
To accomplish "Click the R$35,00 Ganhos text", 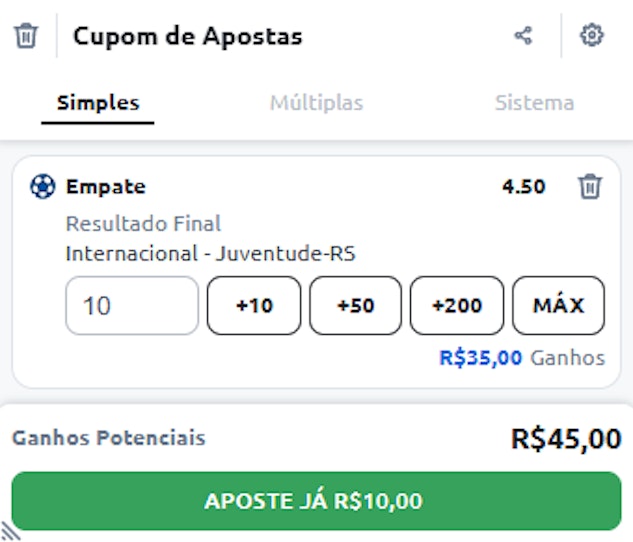I will 522,358.
